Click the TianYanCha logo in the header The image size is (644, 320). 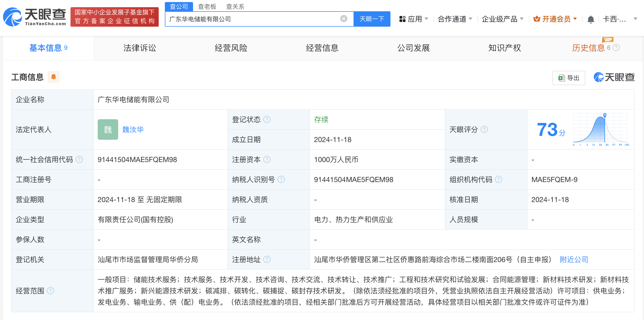[x=35, y=17]
